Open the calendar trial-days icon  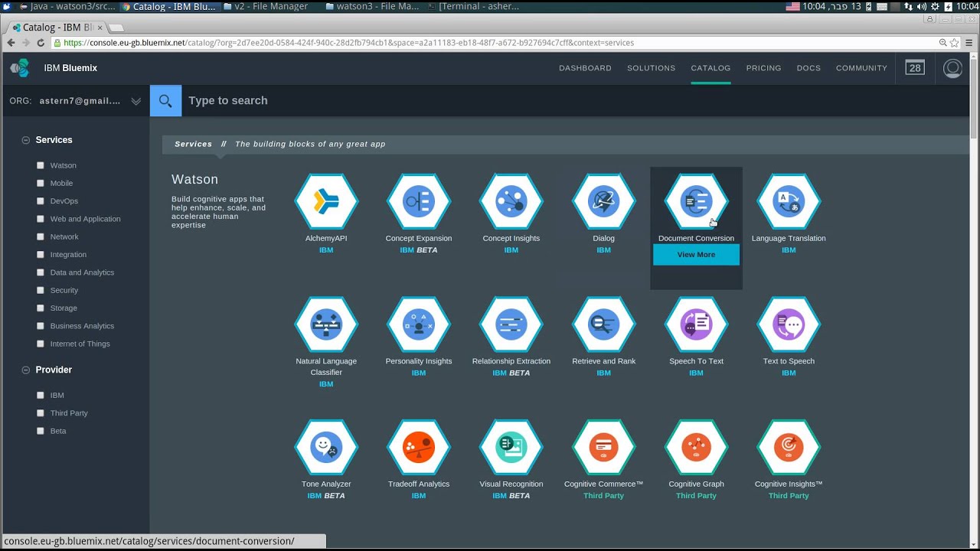pos(915,68)
